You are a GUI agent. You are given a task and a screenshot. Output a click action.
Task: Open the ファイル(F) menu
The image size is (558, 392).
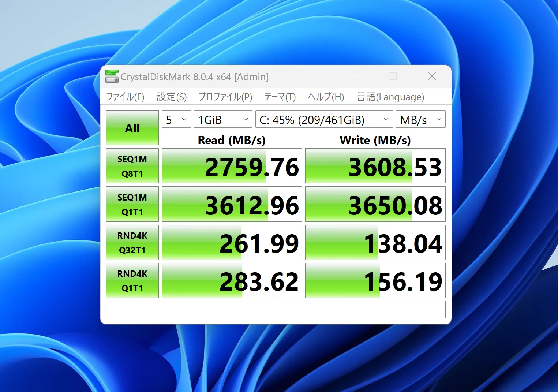[x=125, y=97]
